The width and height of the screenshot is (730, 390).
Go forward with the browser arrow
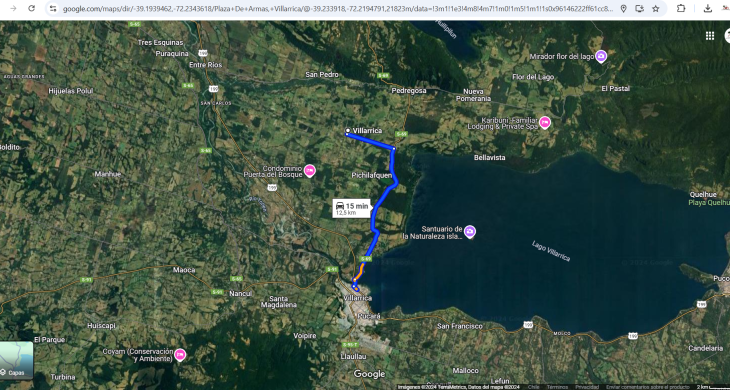click(13, 8)
